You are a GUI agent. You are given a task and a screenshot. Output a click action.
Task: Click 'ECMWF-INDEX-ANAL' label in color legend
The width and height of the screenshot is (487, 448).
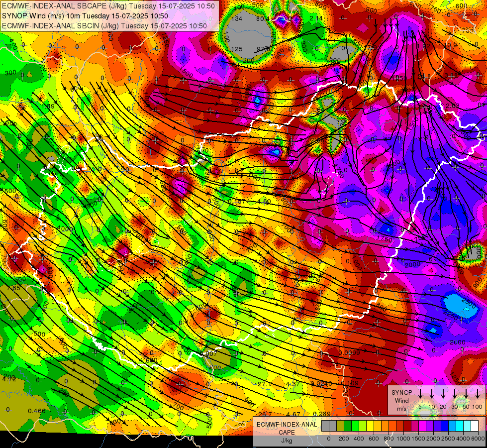pos(287,425)
